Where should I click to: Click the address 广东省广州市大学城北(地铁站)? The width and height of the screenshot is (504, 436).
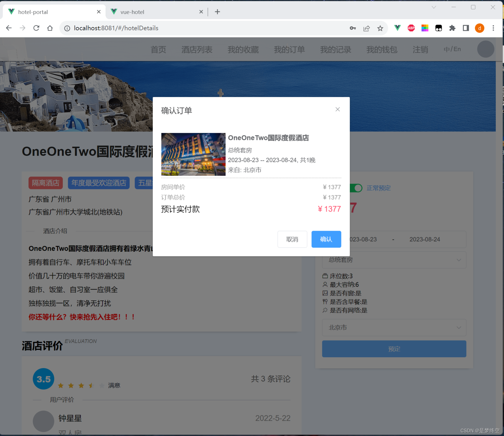click(x=75, y=212)
